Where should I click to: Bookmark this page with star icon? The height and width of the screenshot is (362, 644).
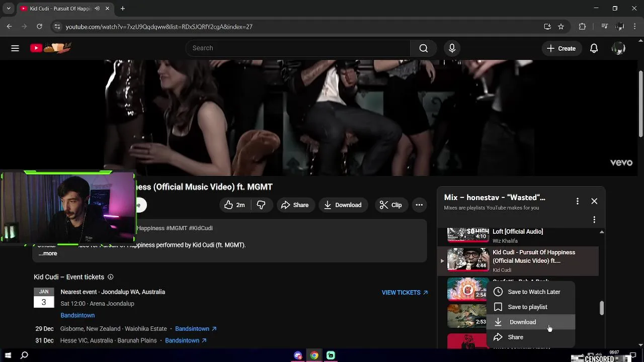point(561,27)
